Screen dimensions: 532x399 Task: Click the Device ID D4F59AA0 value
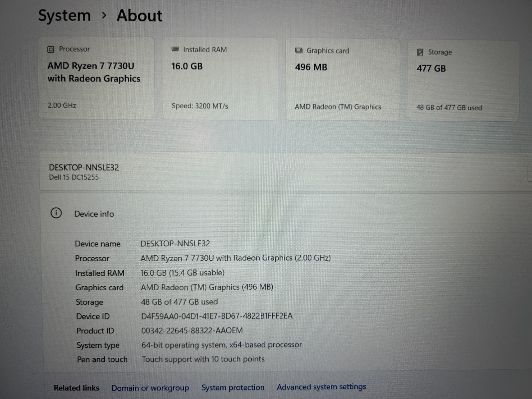217,316
